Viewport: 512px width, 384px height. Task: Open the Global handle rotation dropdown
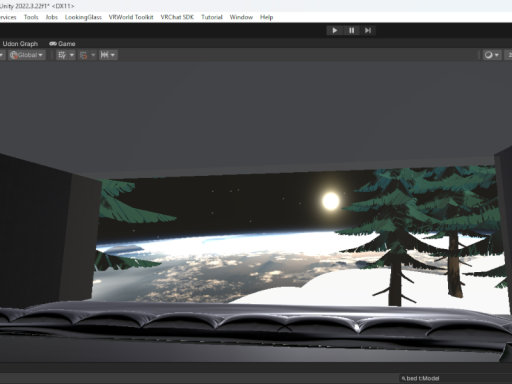(x=27, y=55)
